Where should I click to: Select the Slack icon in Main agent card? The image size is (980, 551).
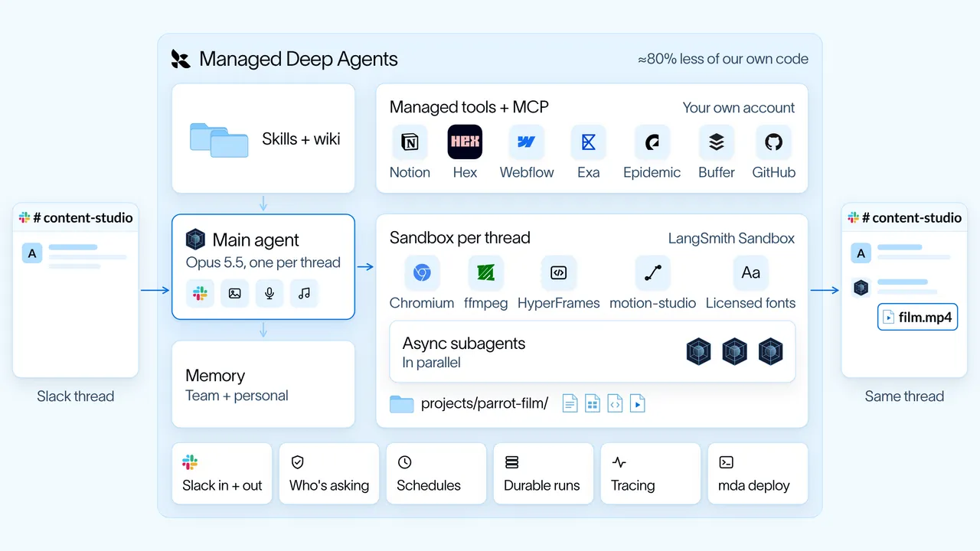pos(201,293)
